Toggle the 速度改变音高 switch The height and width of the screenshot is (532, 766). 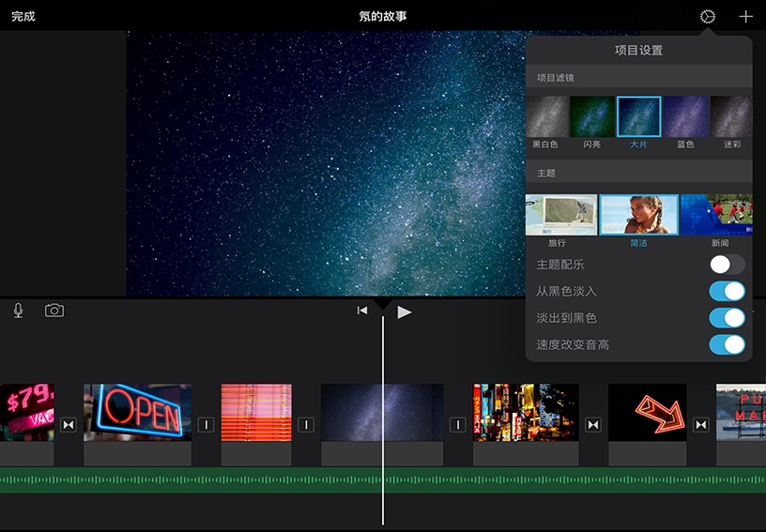click(727, 344)
